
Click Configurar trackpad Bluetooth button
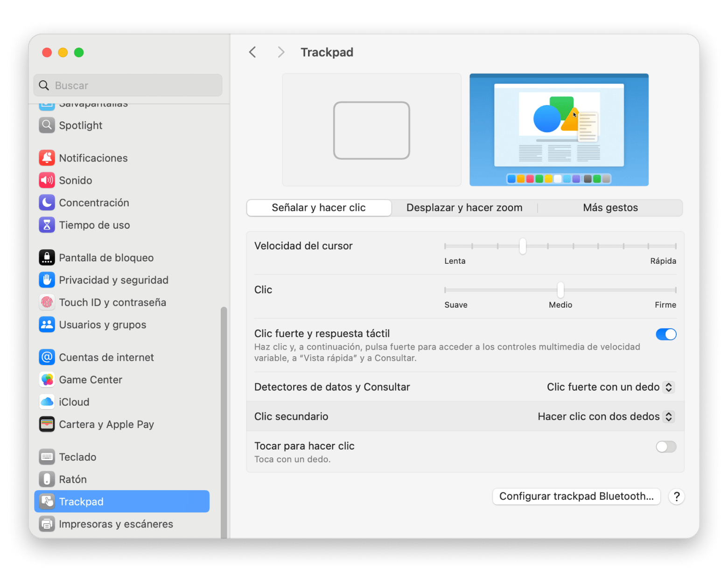[576, 497]
